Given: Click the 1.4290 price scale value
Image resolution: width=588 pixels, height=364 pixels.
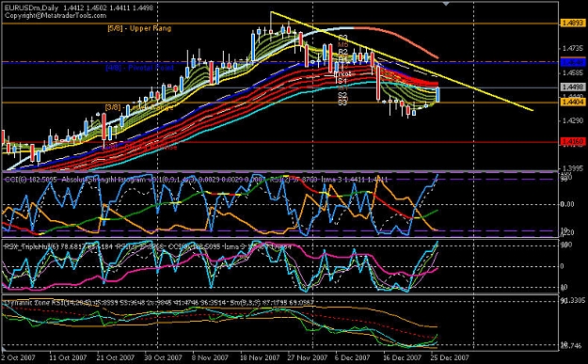Looking at the screenshot, I should (x=572, y=120).
